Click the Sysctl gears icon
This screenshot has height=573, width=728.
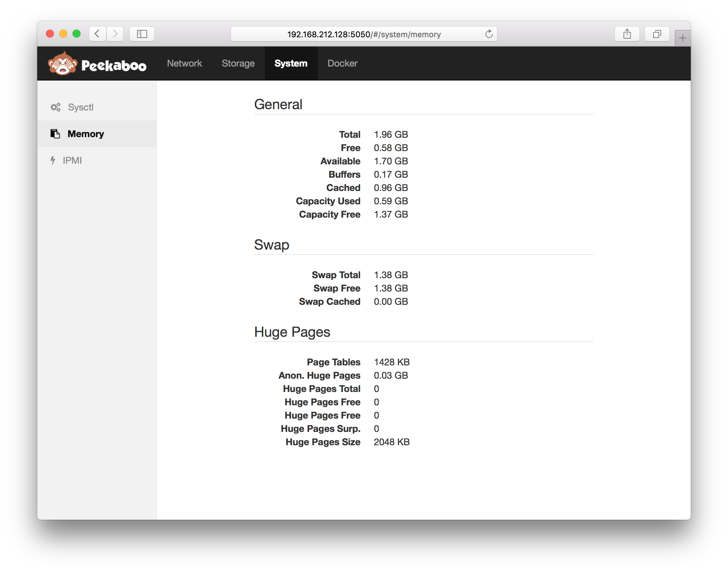click(55, 107)
